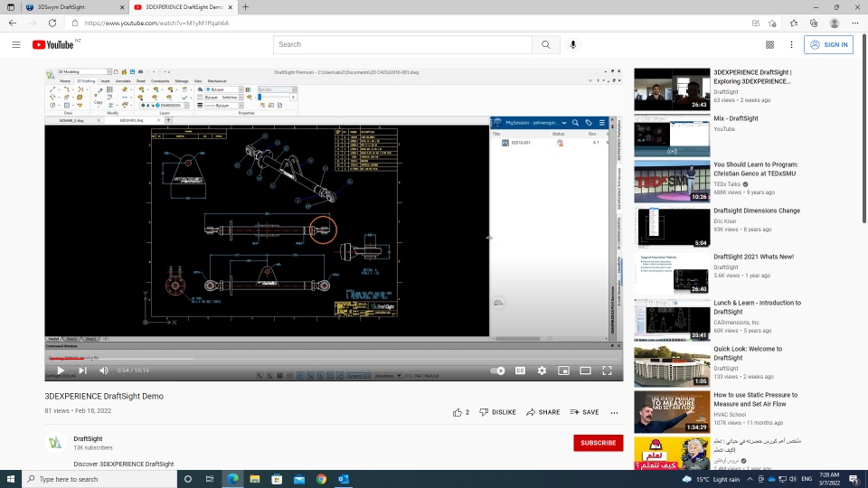Seek on the video progress bar
This screenshot has width=868, height=488.
click(334, 359)
